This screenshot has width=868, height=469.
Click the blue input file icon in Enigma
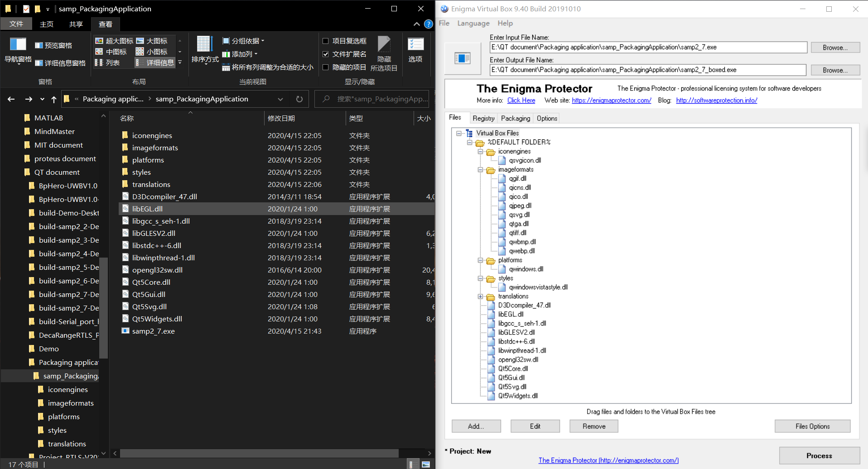coord(462,57)
